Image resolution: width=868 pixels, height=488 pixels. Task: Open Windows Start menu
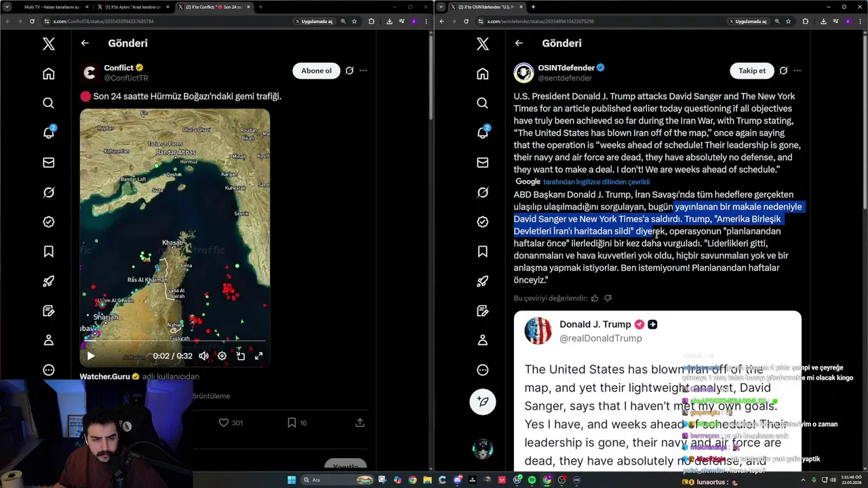292,480
